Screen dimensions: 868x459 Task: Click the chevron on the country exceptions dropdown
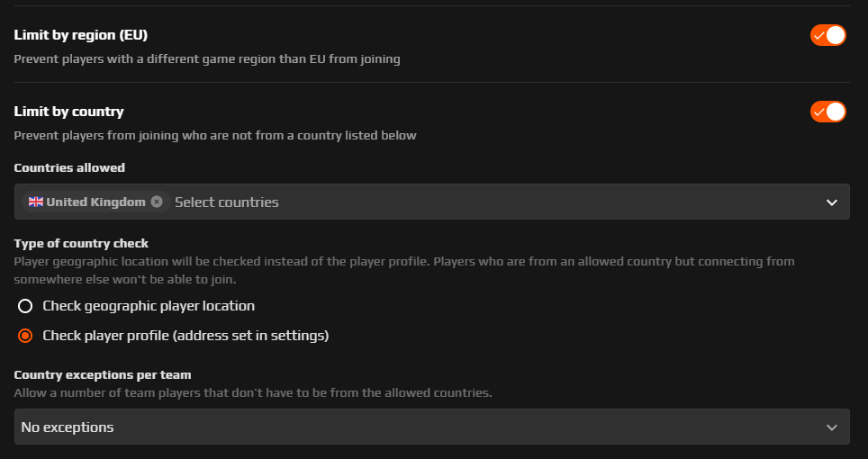[x=831, y=427]
